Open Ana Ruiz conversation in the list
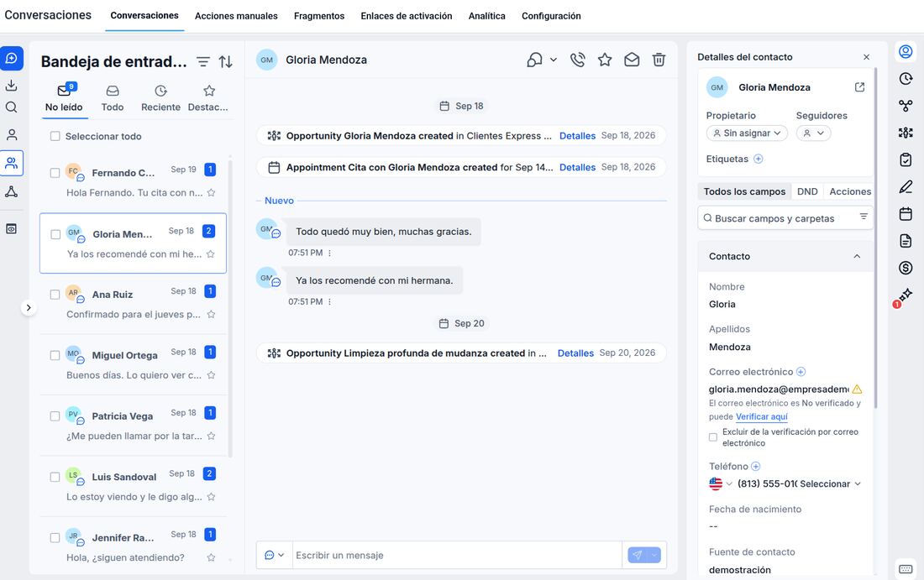Image resolution: width=924 pixels, height=580 pixels. (x=134, y=304)
